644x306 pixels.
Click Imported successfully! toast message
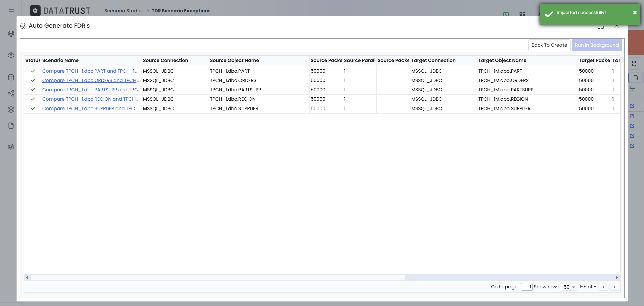581,13
